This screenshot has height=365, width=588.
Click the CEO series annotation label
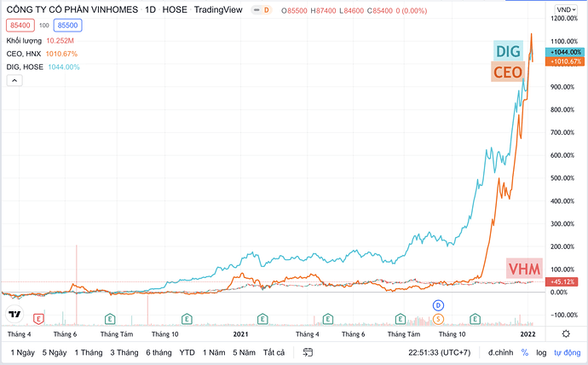tap(507, 72)
